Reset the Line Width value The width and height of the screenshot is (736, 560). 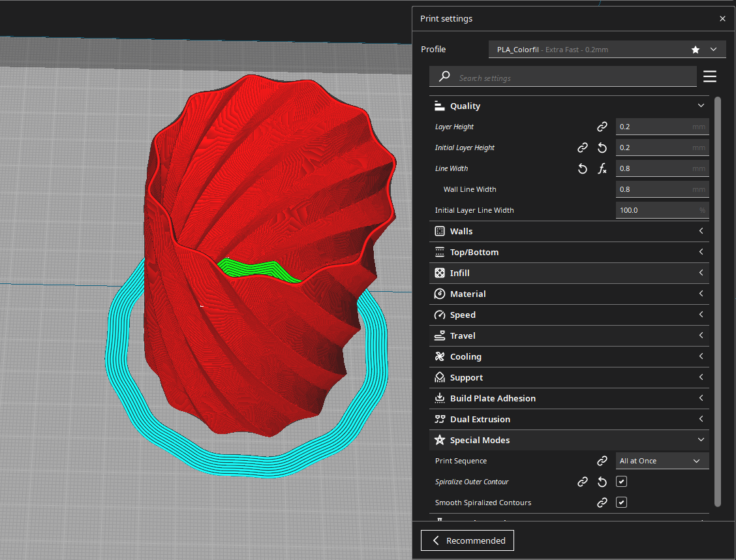click(582, 168)
